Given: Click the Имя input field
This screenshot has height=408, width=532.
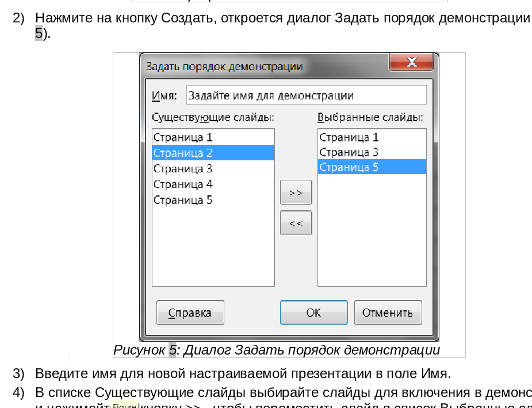Looking at the screenshot, I should 307,95.
